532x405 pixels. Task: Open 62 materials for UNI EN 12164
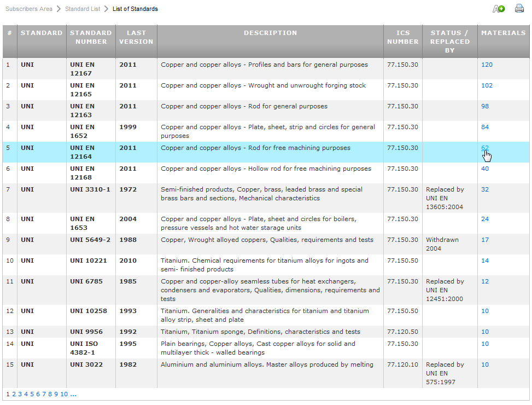point(485,148)
